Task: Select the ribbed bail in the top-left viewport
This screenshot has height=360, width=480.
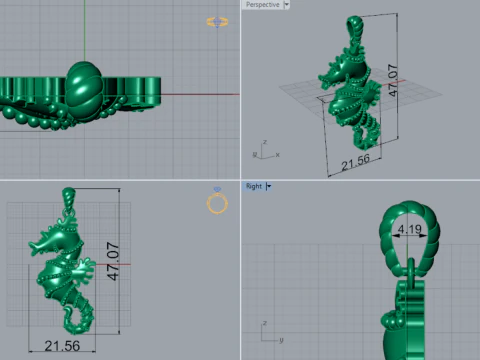Action: (84, 92)
